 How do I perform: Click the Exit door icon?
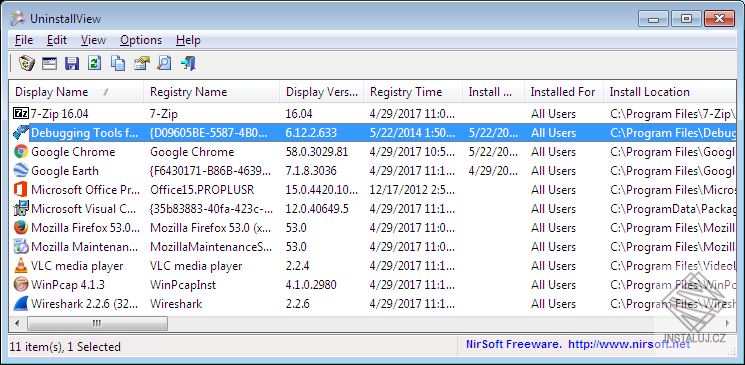pyautogui.click(x=188, y=63)
